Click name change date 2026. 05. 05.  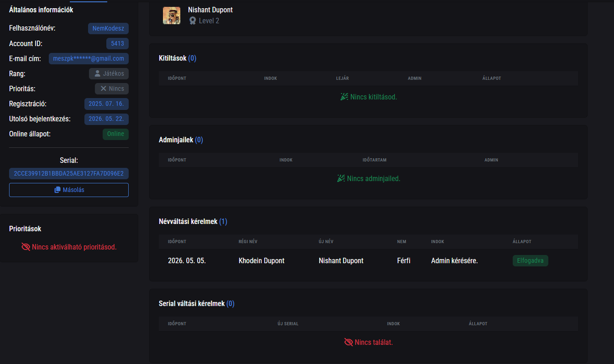tap(187, 261)
